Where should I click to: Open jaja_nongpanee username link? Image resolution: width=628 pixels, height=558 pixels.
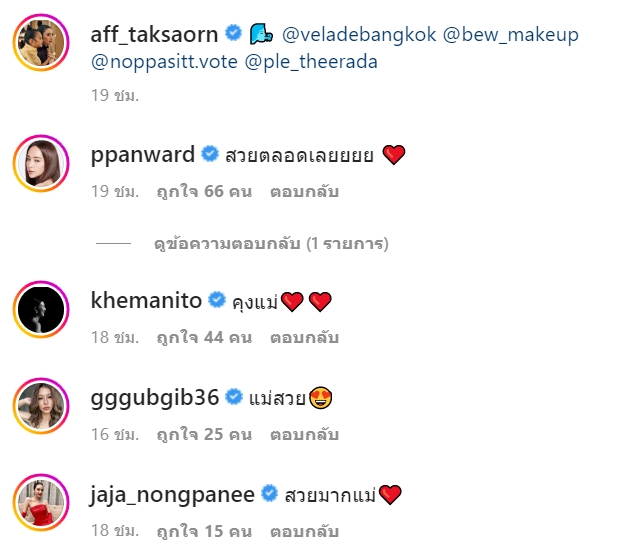(172, 495)
